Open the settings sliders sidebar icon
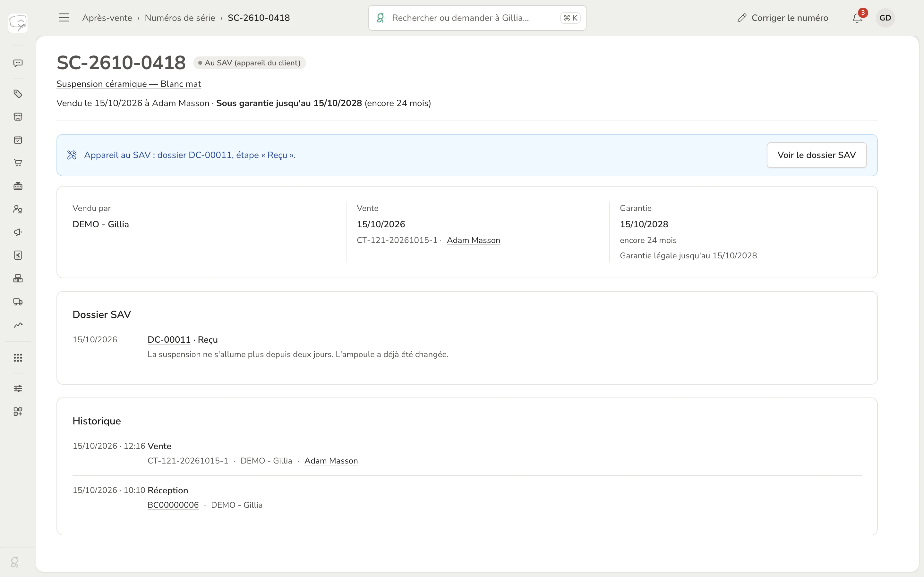The width and height of the screenshot is (924, 577). point(18,389)
